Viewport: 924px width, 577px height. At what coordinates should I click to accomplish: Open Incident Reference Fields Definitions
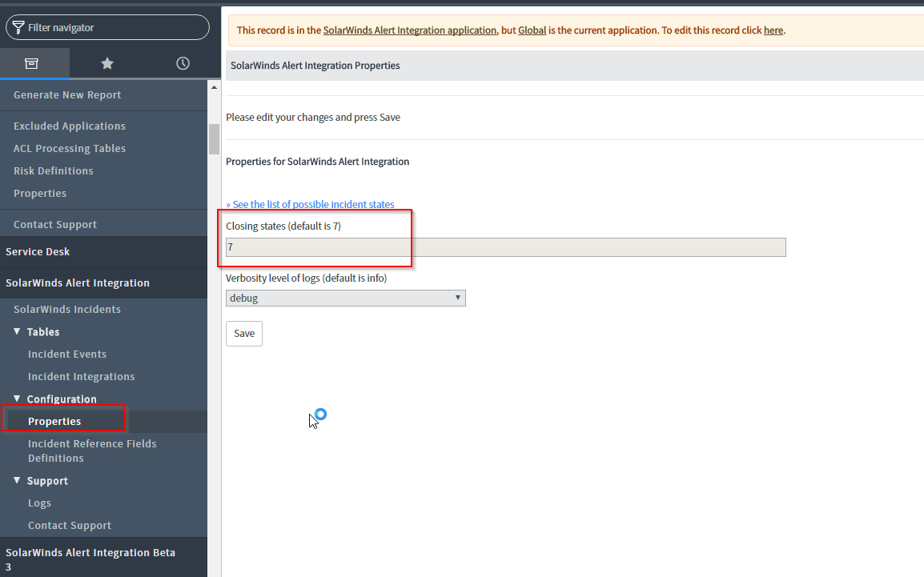click(x=92, y=451)
